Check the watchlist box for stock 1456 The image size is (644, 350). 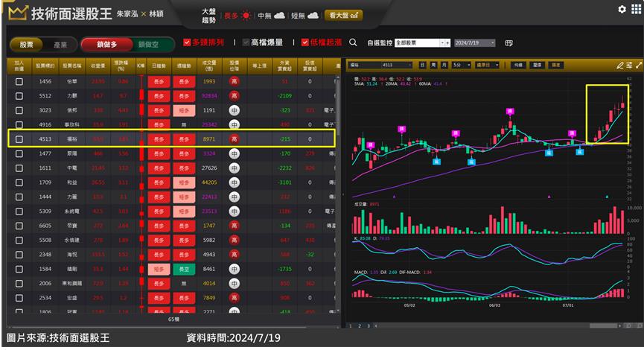[19, 81]
